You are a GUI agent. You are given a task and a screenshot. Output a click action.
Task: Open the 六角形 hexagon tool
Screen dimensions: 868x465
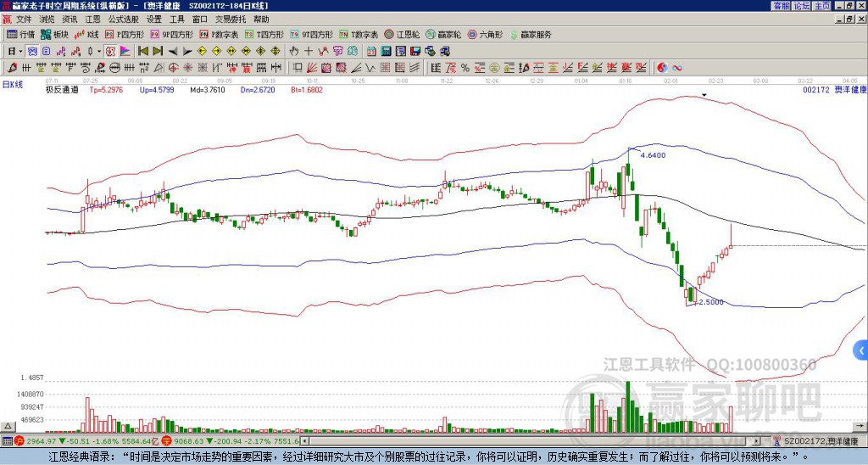pyautogui.click(x=485, y=34)
